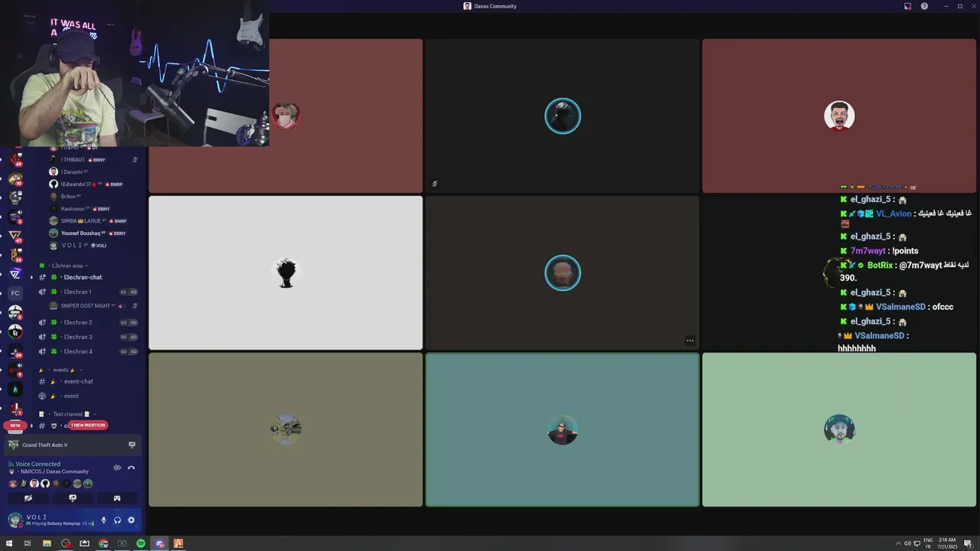Open NARCOS / Danas Community voice link
Screen dimensions: 980x551
(x=54, y=471)
